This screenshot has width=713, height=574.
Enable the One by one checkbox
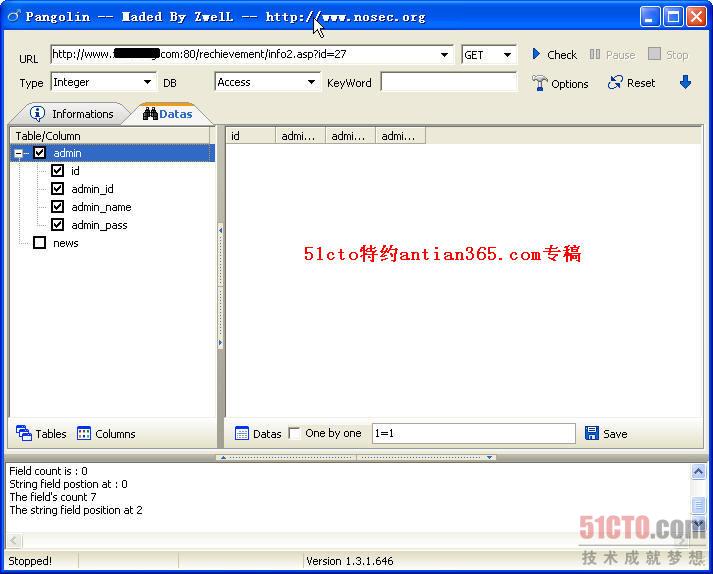pyautogui.click(x=295, y=433)
